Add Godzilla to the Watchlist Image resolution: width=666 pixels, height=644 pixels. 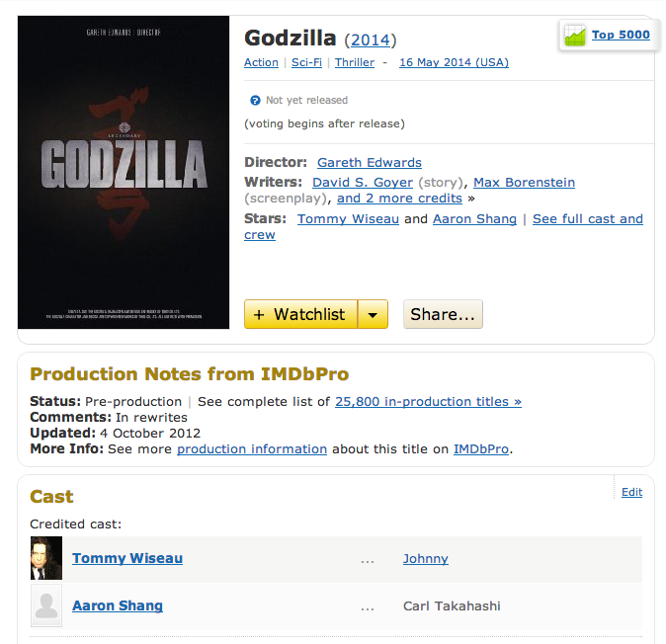[300, 314]
